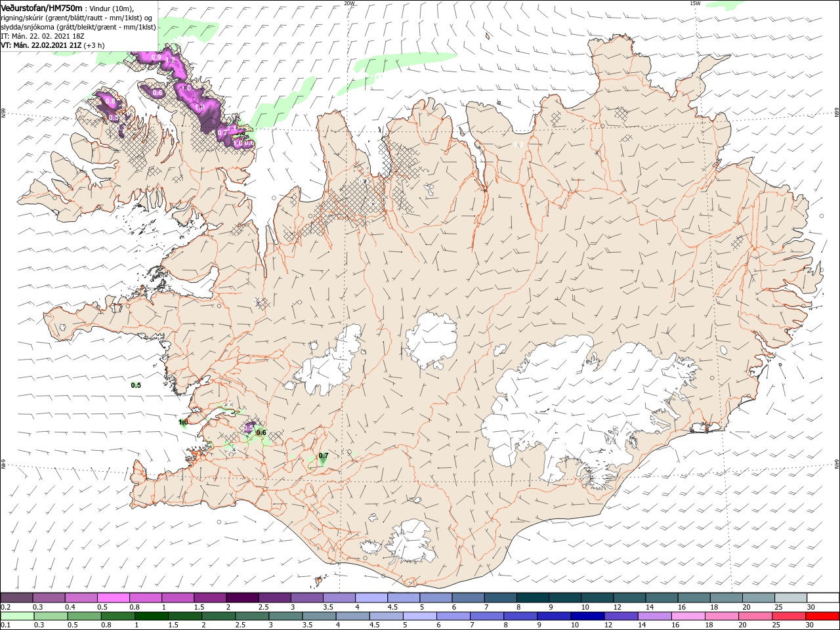This screenshot has width=840, height=630.
Task: Click the '0.2' label starting the top scale
Action: click(6, 607)
